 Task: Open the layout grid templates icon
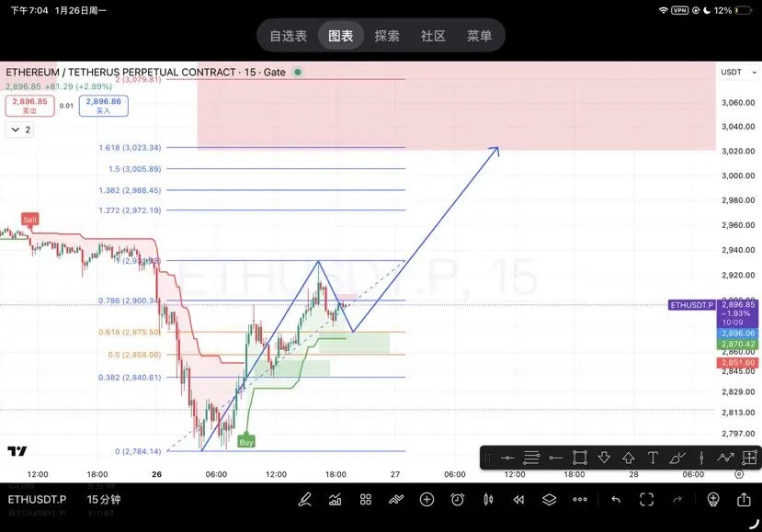[366, 500]
